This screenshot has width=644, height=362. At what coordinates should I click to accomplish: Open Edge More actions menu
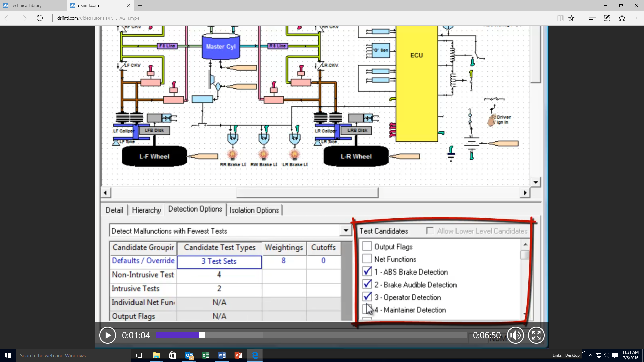point(636,18)
